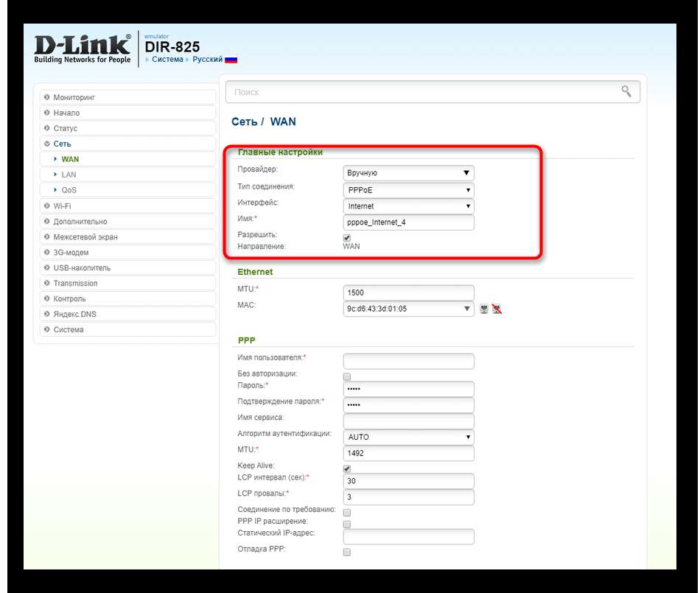Open the Transmission menu item

pyautogui.click(x=127, y=284)
